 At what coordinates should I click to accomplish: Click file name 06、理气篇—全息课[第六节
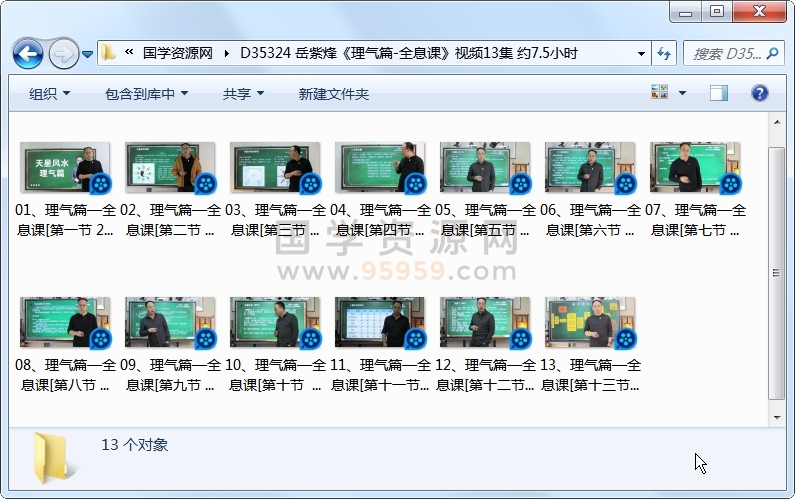[x=590, y=220]
